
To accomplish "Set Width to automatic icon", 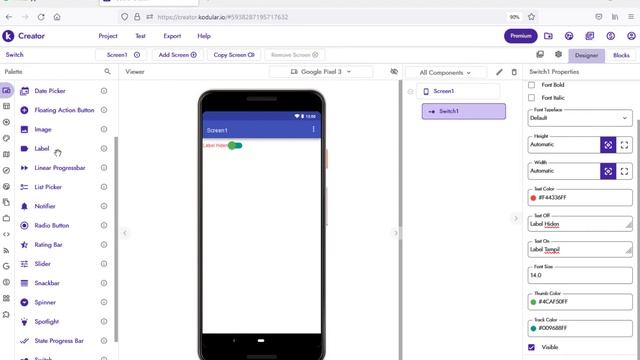I will [x=608, y=171].
